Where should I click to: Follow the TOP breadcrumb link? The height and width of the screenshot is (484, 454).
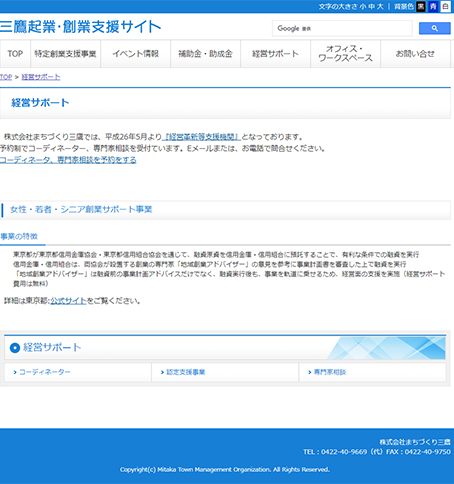tap(6, 77)
